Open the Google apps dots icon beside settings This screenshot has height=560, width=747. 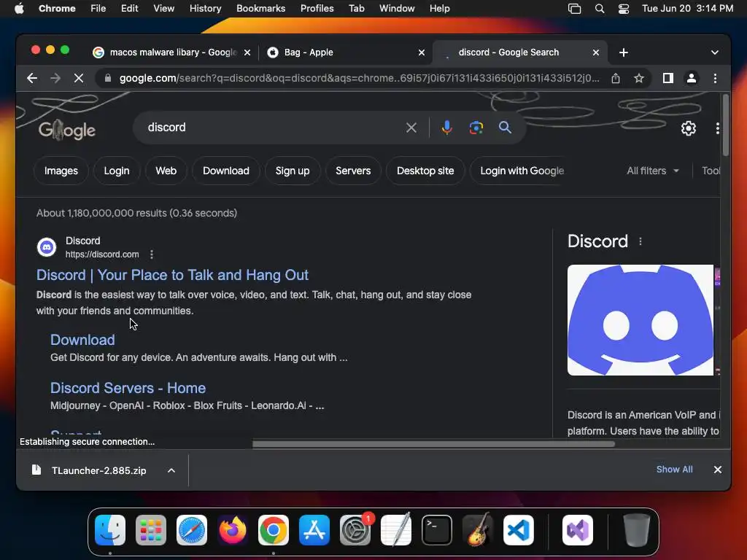pyautogui.click(x=717, y=128)
